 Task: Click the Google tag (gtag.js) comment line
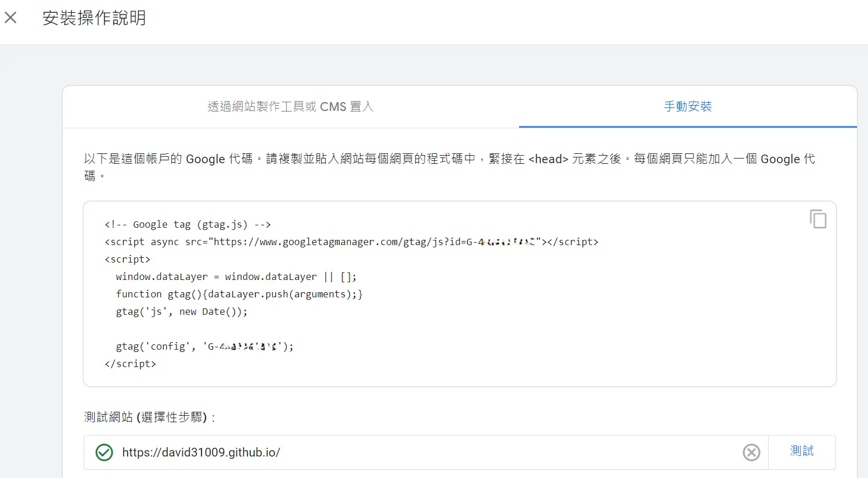click(188, 225)
